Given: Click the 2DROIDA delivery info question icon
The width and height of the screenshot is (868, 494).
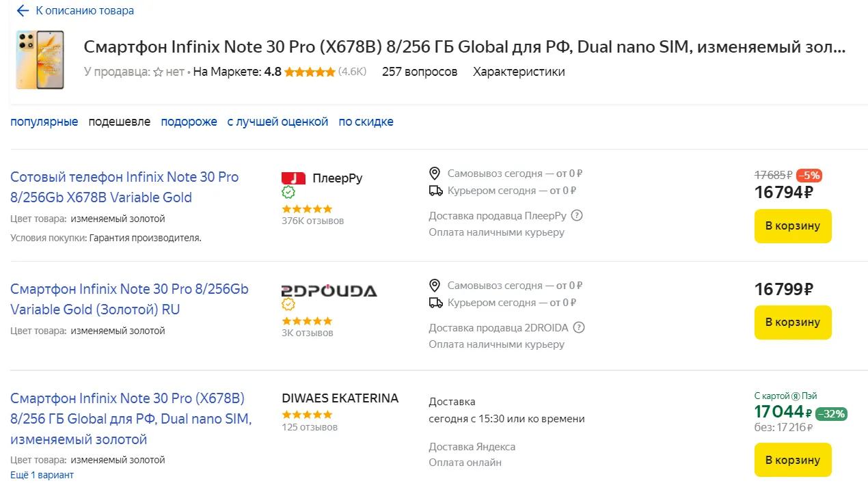Looking at the screenshot, I should [x=579, y=327].
